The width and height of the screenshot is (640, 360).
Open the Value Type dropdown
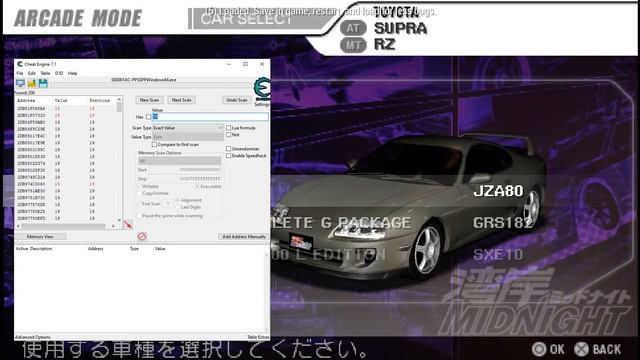click(188, 137)
